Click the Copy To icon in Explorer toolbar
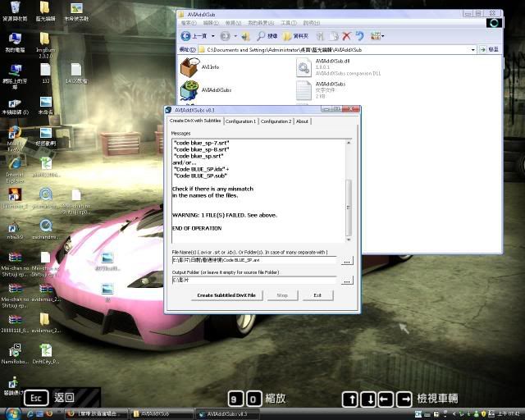 tap(334, 36)
